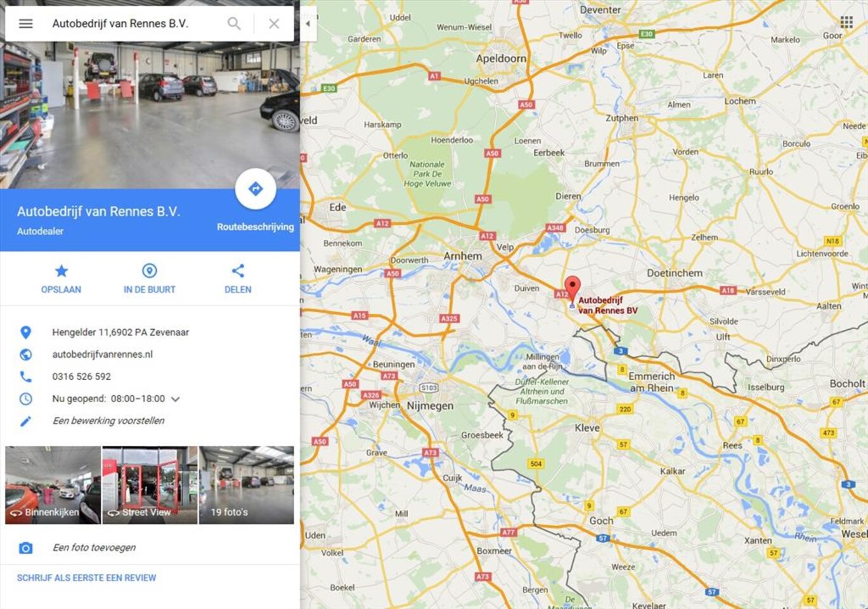Image resolution: width=868 pixels, height=609 pixels.
Task: Open autobedrijfvanrennes.nl website link
Action: pyautogui.click(x=102, y=354)
